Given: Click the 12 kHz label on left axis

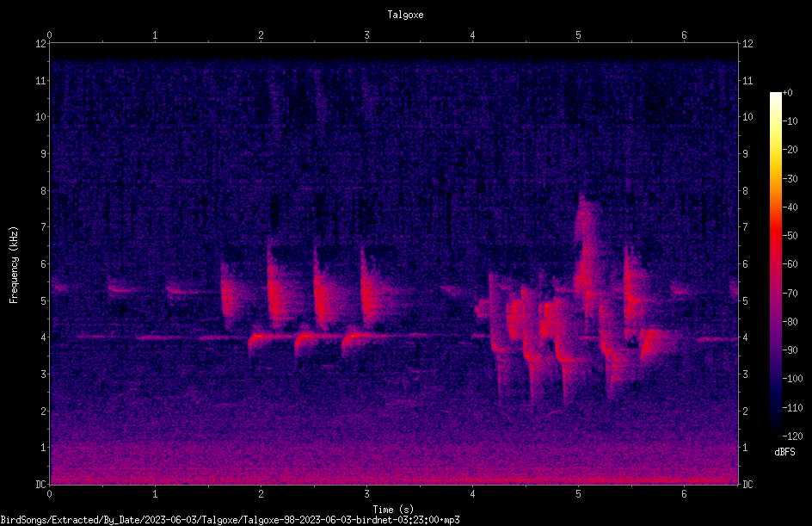Looking at the screenshot, I should (41, 44).
